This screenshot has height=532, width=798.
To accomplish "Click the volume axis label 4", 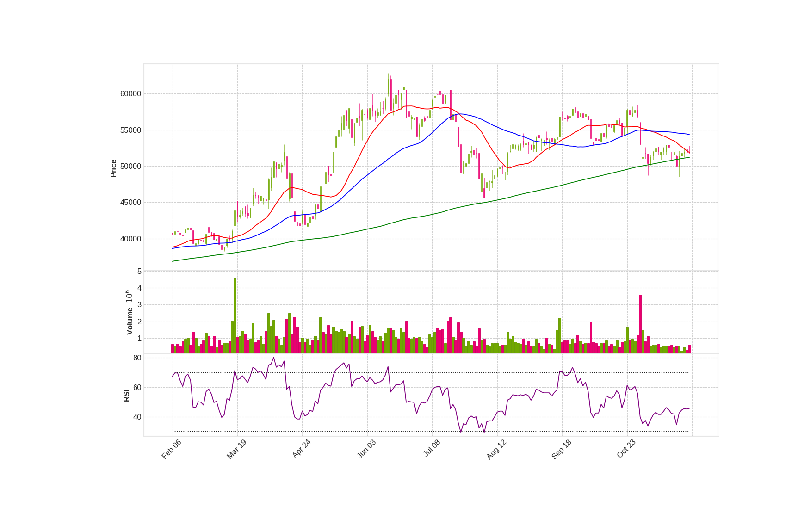I will (139, 288).
